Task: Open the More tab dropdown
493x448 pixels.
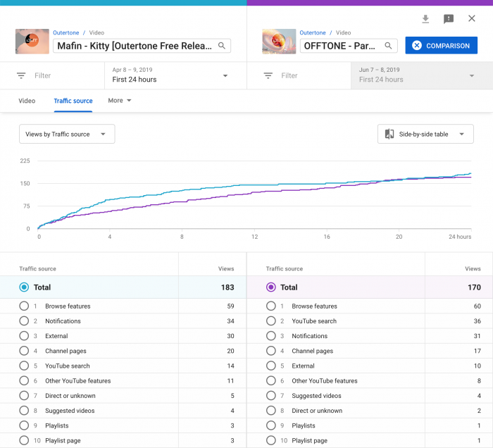Action: click(x=120, y=101)
